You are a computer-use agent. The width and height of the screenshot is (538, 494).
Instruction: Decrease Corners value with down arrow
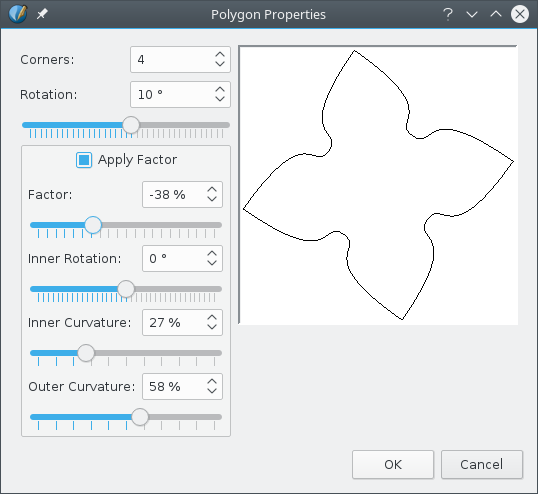[220, 64]
